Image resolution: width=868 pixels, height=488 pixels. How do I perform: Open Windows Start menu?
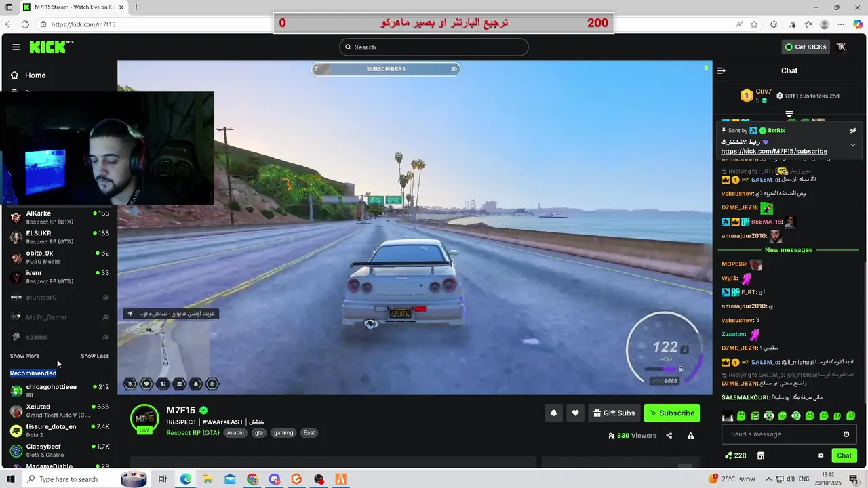[11, 479]
